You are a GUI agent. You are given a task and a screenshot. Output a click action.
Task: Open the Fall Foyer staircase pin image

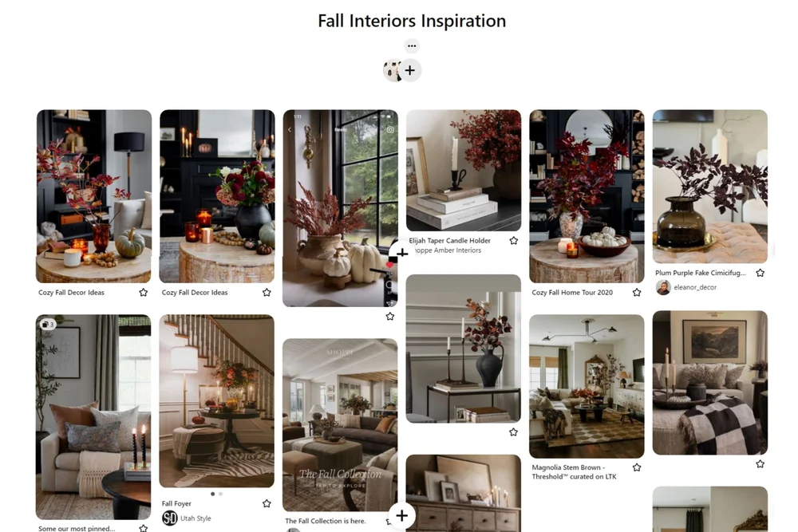tap(217, 400)
